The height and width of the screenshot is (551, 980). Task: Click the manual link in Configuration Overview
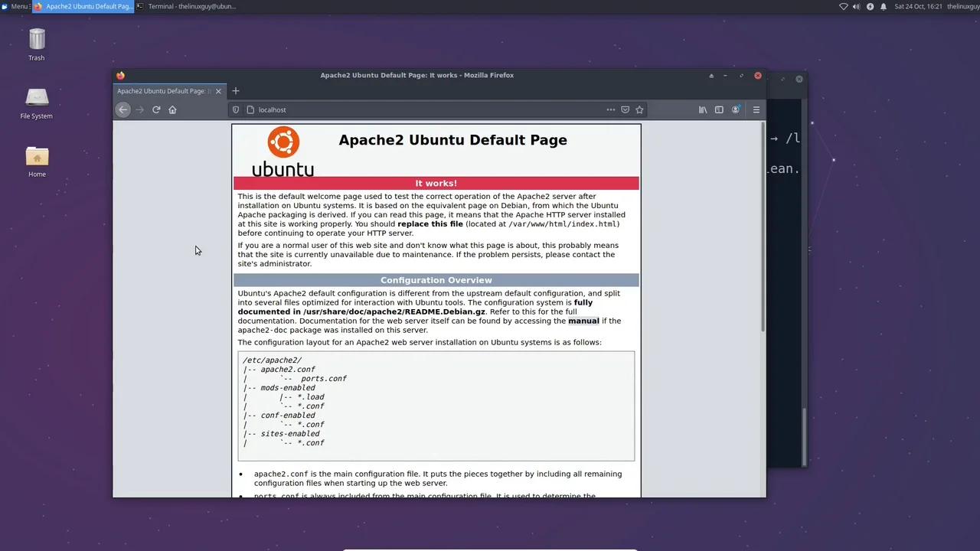[583, 321]
